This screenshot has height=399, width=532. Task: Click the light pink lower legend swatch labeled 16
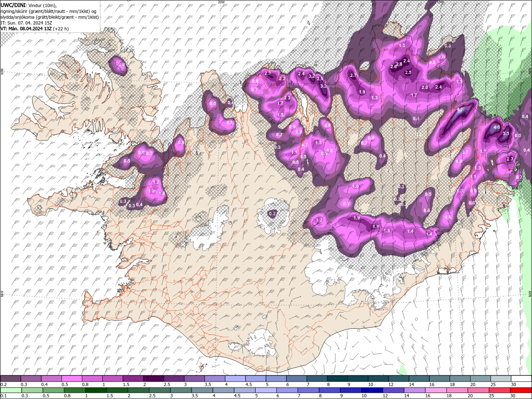[x=435, y=390]
